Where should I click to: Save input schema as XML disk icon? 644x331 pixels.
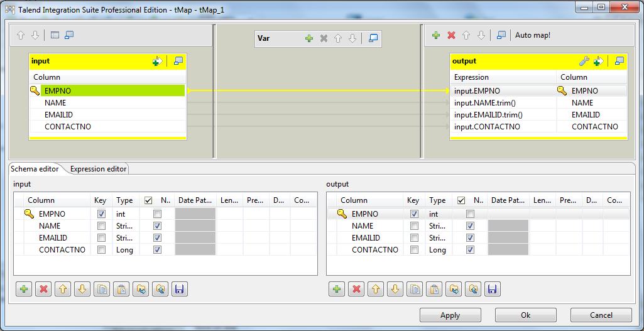[x=180, y=289]
